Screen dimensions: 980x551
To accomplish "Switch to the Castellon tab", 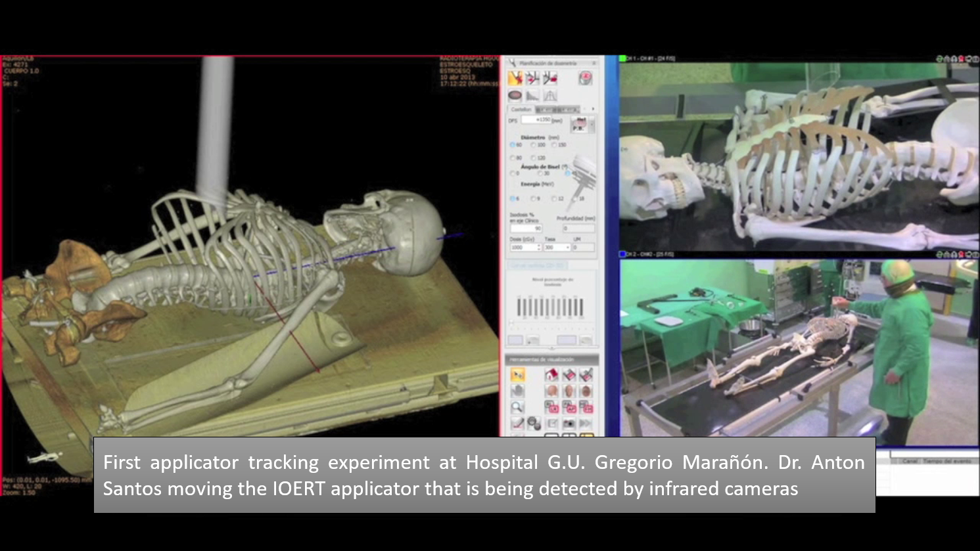I will pyautogui.click(x=522, y=108).
